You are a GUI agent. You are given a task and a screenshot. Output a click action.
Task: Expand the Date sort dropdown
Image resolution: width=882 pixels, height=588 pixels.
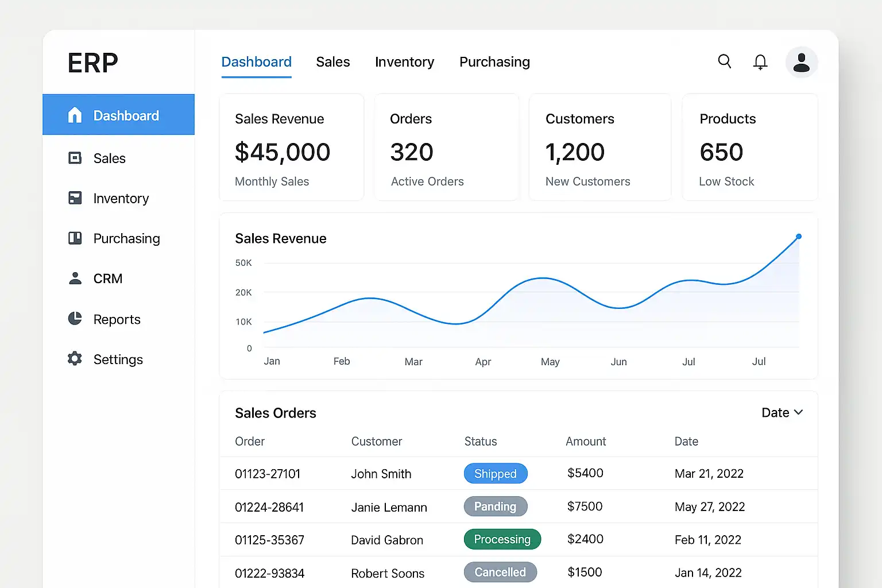pos(782,413)
